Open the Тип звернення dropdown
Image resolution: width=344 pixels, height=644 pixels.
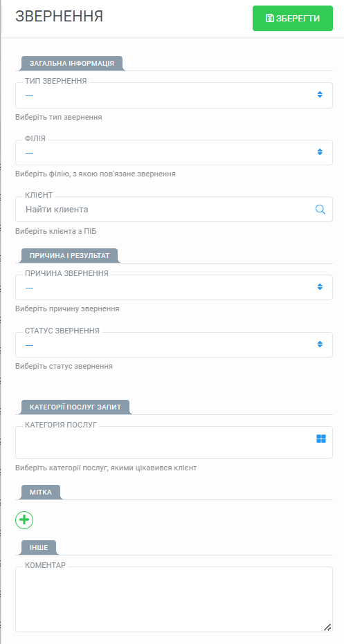pos(174,95)
